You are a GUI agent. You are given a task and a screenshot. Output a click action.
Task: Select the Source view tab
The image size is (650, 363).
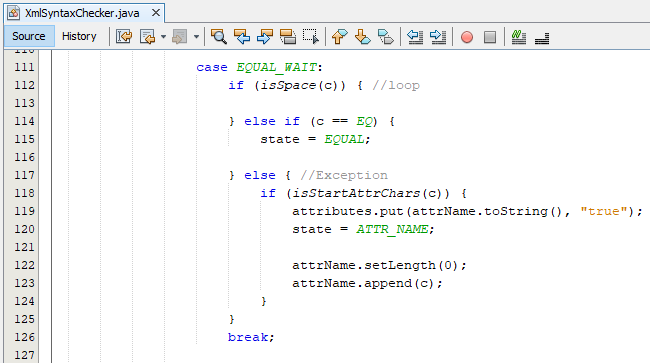(x=29, y=36)
